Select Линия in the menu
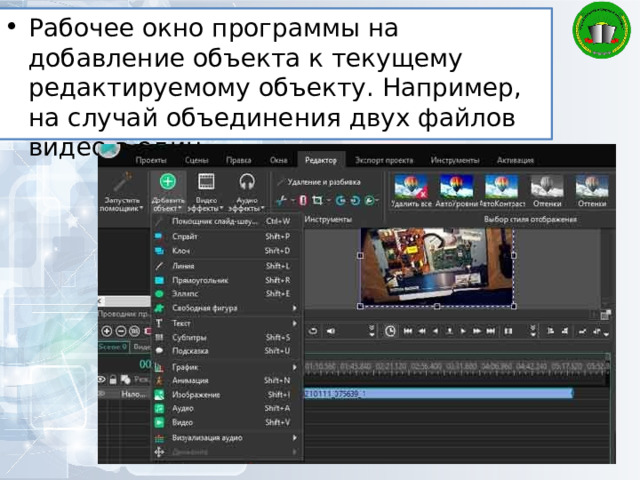Screen dimensions: 640x480 click(x=227, y=266)
